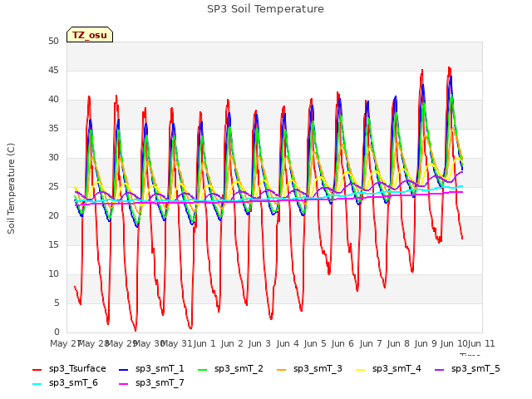Click the y-axis tick label 45
Screen dimensions: 532x399
(53, 70)
